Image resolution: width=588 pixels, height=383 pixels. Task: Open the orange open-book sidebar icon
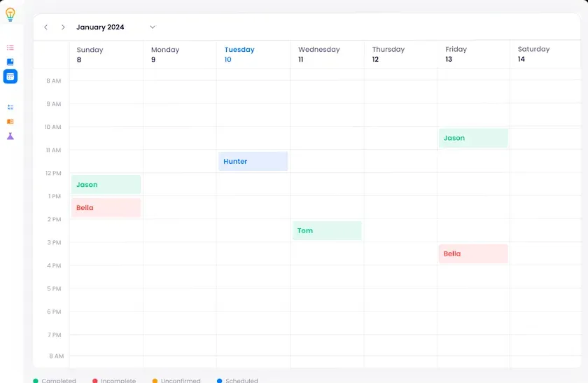(x=10, y=122)
